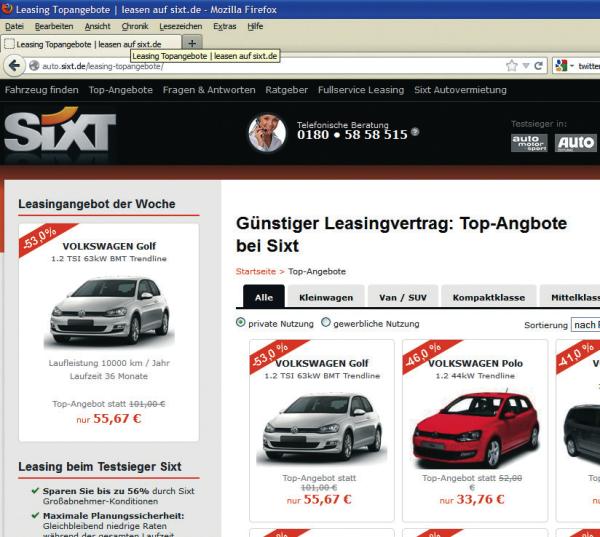This screenshot has width=600, height=537.
Task: Open the Sortierung dropdown
Action: 585,325
